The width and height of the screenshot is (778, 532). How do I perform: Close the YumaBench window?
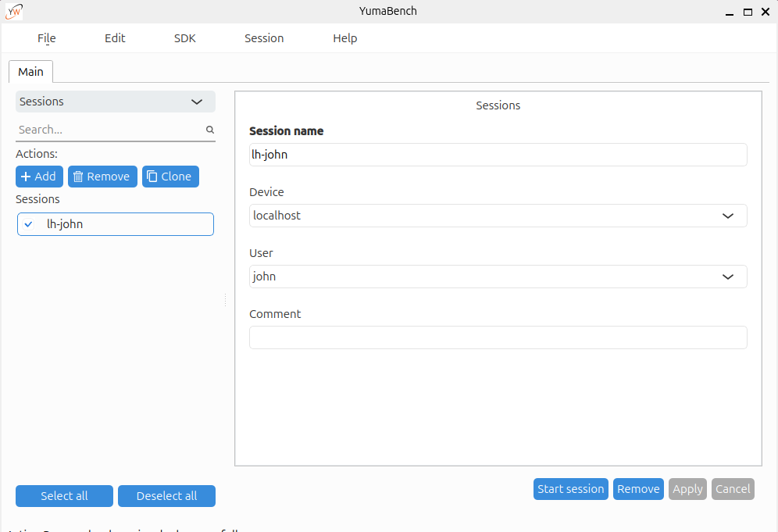pos(766,12)
